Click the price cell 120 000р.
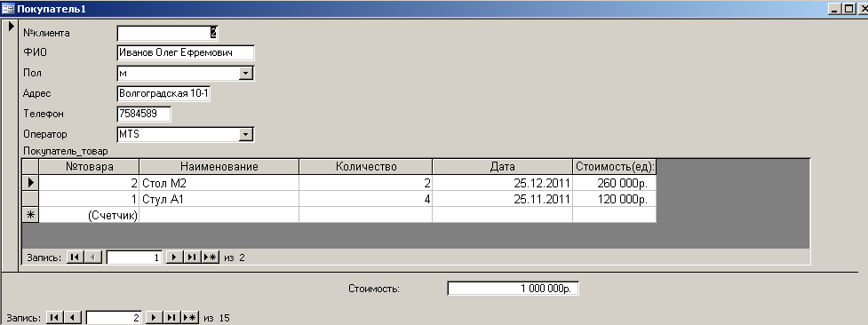868x325 pixels. (x=615, y=199)
